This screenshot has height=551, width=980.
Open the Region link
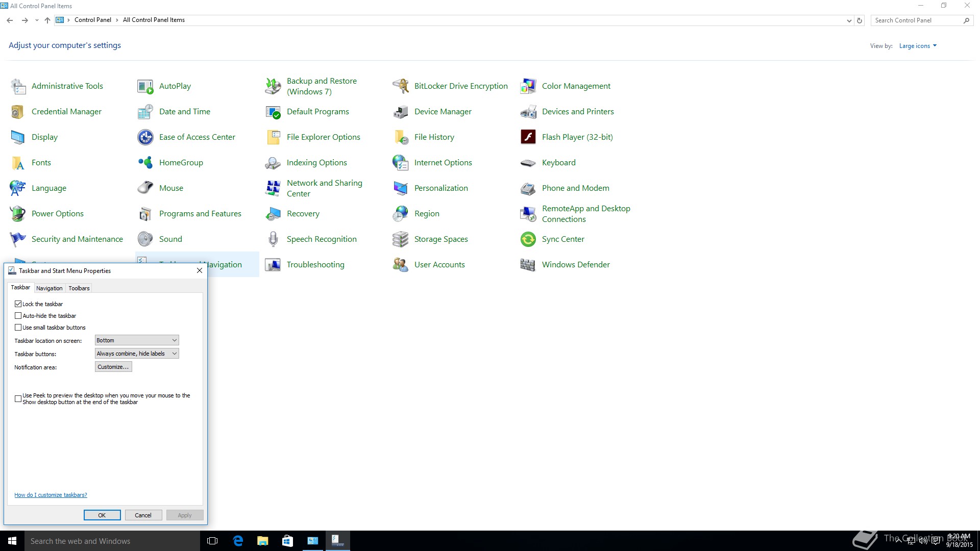tap(427, 214)
